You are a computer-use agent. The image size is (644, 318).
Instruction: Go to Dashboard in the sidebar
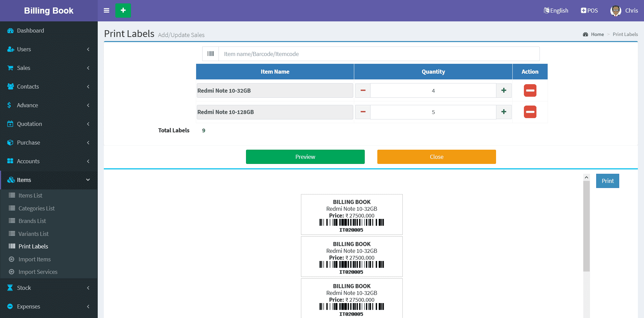[x=31, y=31]
